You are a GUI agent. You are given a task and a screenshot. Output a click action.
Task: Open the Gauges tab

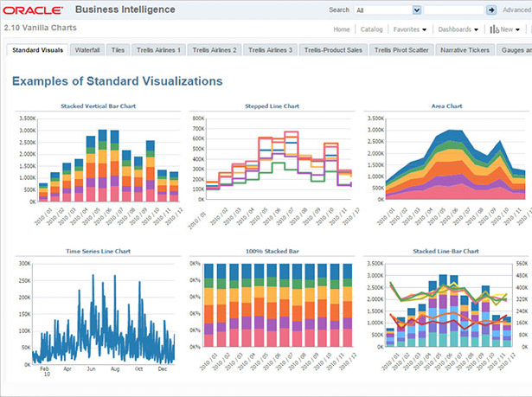coord(515,50)
